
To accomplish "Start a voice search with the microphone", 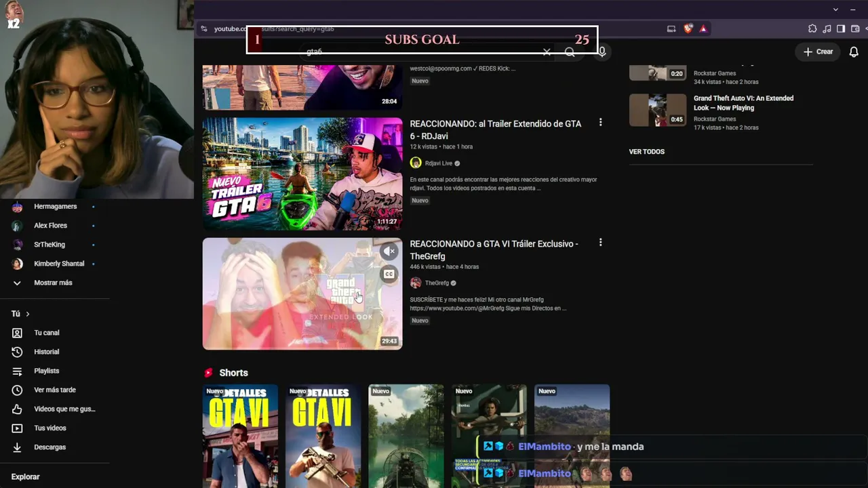I will pyautogui.click(x=601, y=52).
